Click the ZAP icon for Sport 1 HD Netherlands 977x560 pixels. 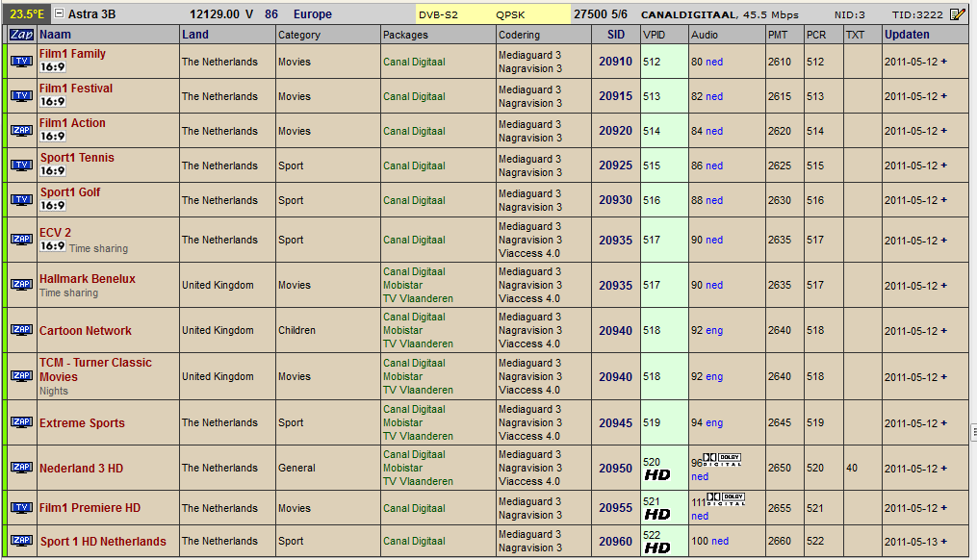(x=21, y=541)
